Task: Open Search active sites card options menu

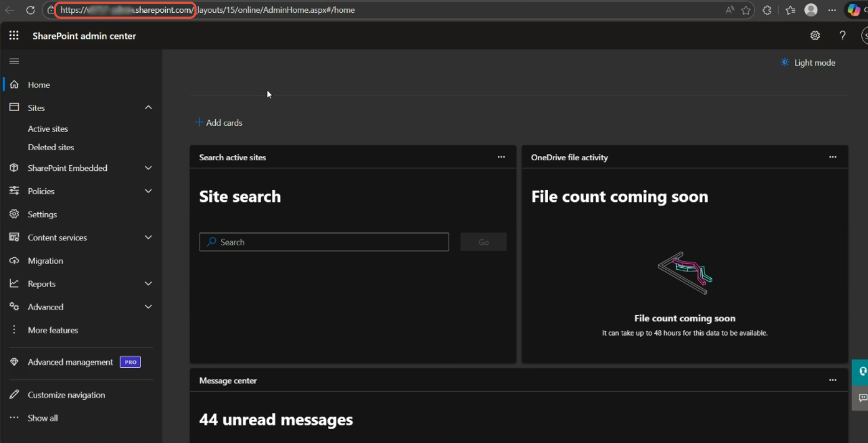Action: [501, 157]
